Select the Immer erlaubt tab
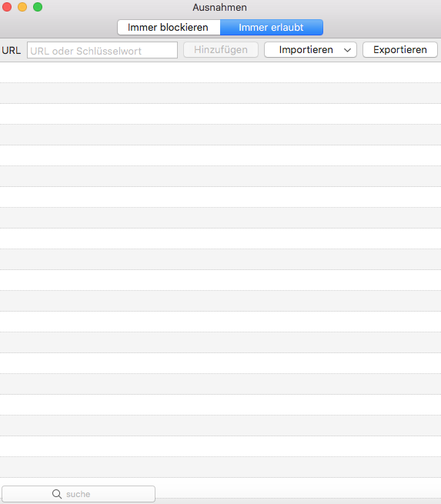Screen dimensions: 441x504 pyautogui.click(x=272, y=28)
